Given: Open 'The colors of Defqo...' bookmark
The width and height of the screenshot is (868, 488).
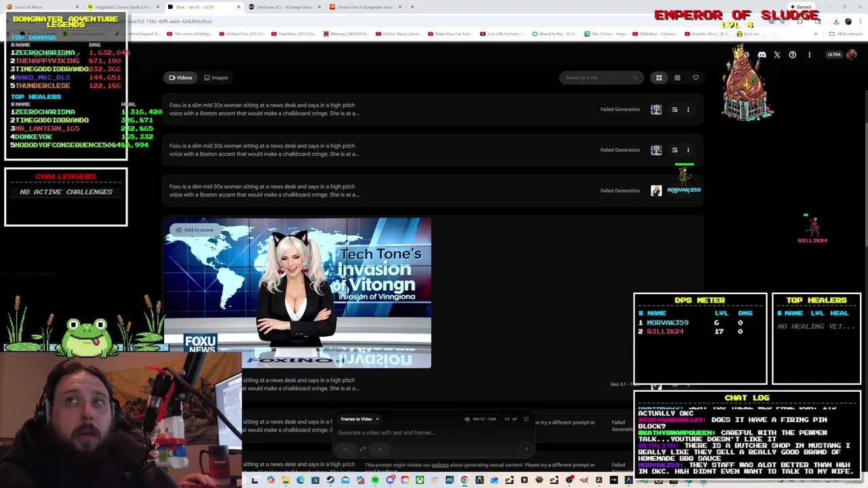Looking at the screenshot, I should pos(191,34).
